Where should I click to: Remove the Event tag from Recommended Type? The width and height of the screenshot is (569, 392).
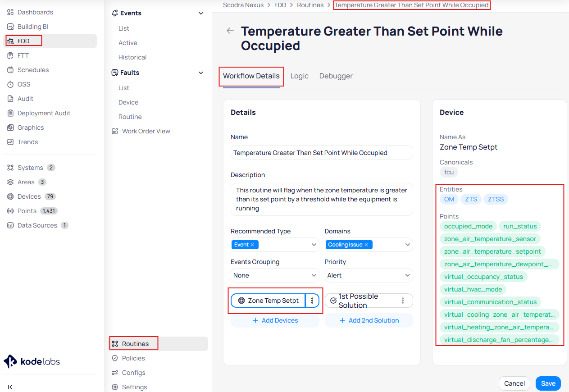point(252,245)
